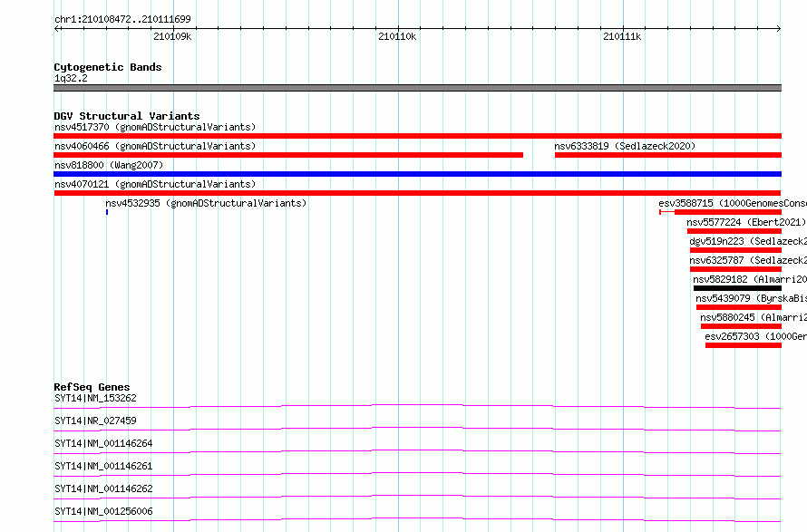
Task: Click the red bar under nsv5577224
Action: tap(734, 231)
